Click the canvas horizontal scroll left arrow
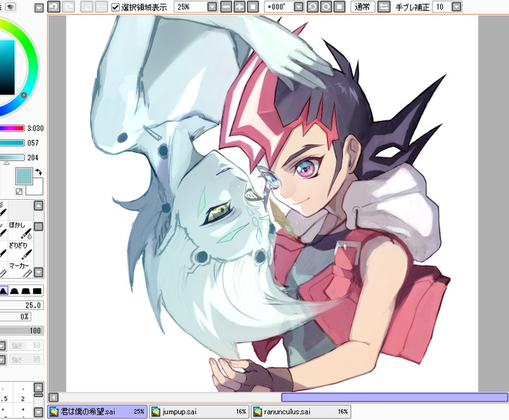Screen dimensions: 509x420 54,398
